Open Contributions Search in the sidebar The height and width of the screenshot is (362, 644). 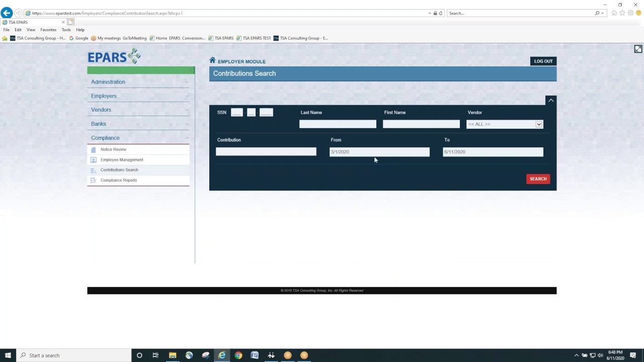pyautogui.click(x=119, y=170)
